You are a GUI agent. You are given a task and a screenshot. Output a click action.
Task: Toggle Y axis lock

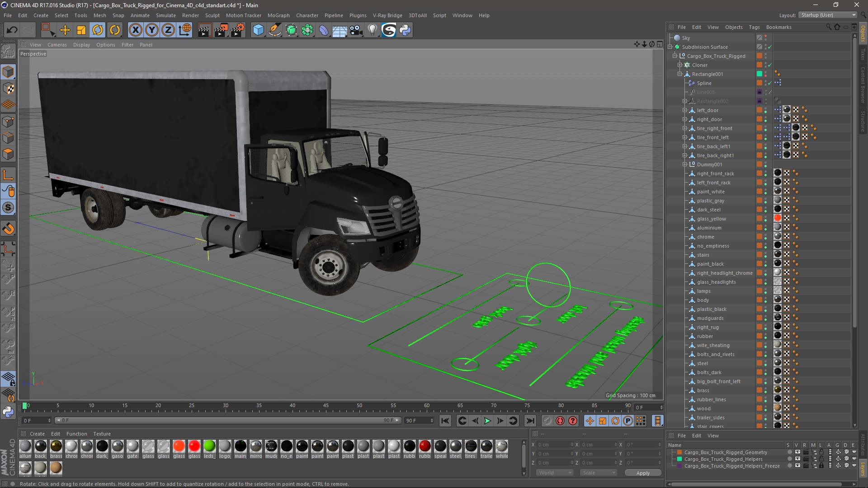coord(152,30)
